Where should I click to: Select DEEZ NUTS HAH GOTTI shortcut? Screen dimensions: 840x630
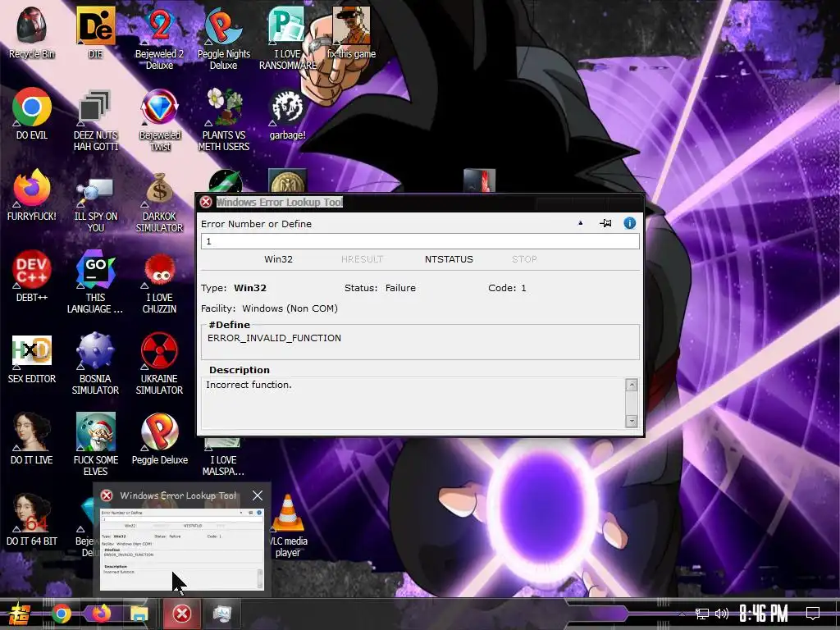click(x=95, y=120)
